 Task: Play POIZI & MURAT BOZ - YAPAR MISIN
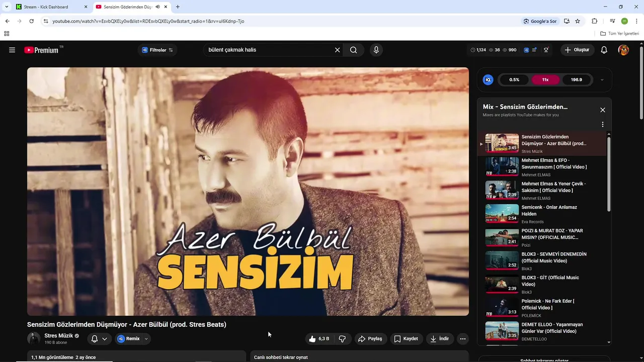tap(543, 237)
